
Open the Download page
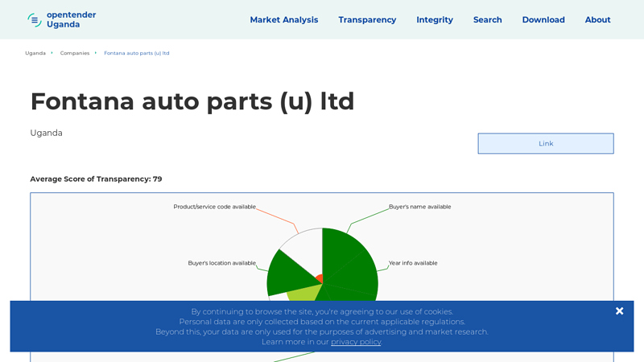543,19
